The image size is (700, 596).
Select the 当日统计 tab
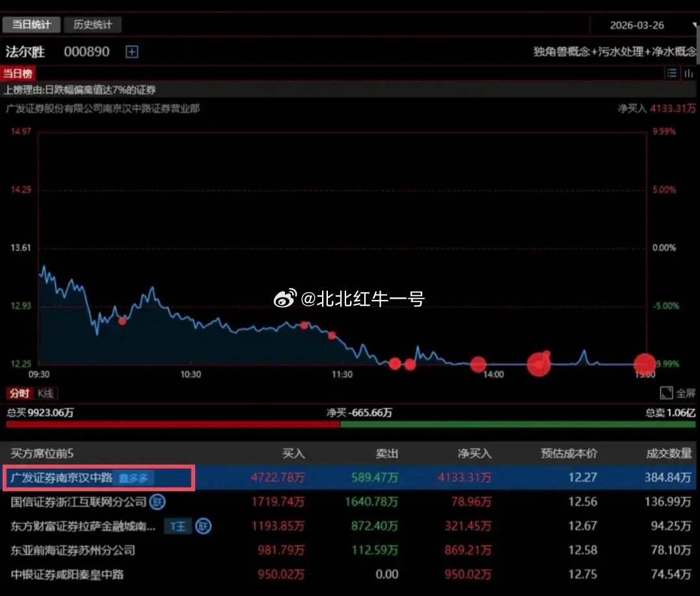31,24
